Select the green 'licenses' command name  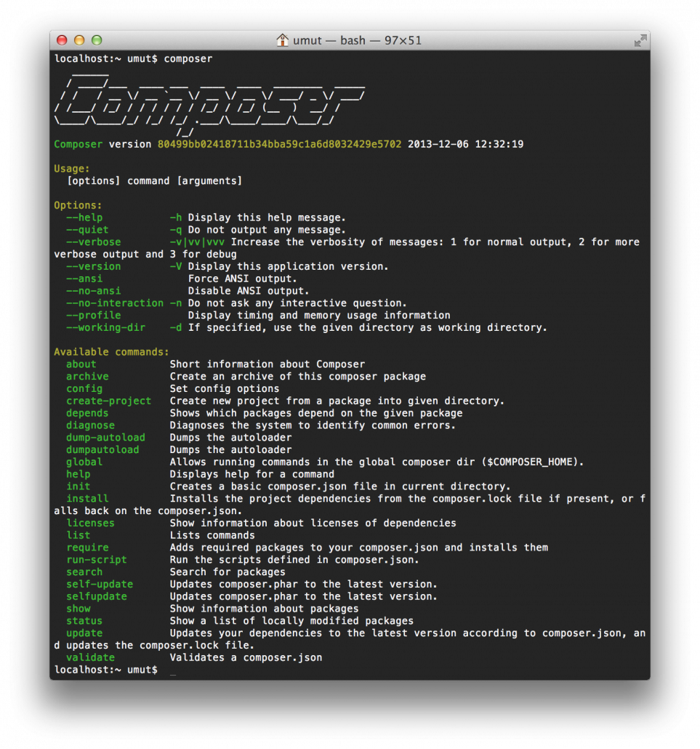point(90,524)
